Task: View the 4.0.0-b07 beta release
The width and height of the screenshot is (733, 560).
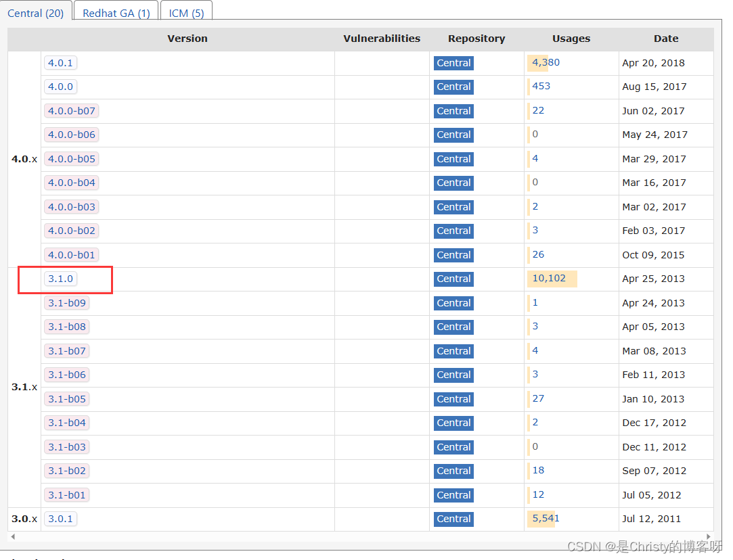Action: (x=71, y=110)
